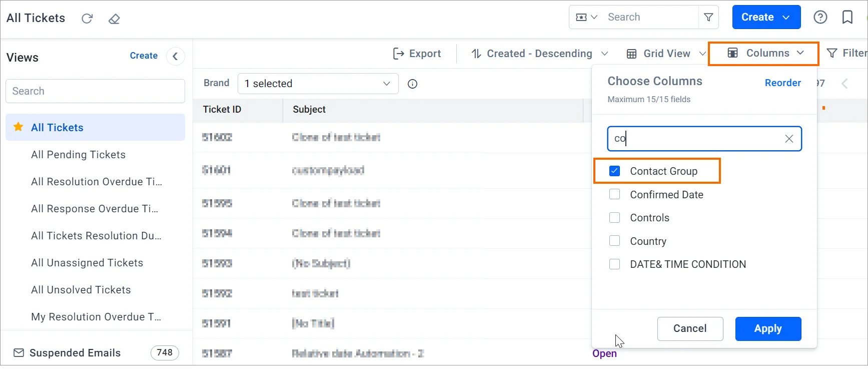Clear the column search with X icon
Screen dimensions: 868x391
(x=789, y=139)
